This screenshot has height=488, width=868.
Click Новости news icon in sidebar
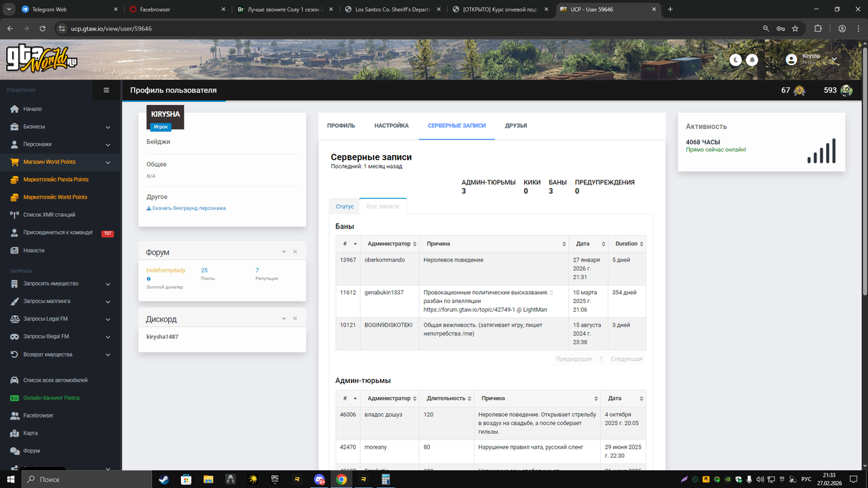click(14, 250)
